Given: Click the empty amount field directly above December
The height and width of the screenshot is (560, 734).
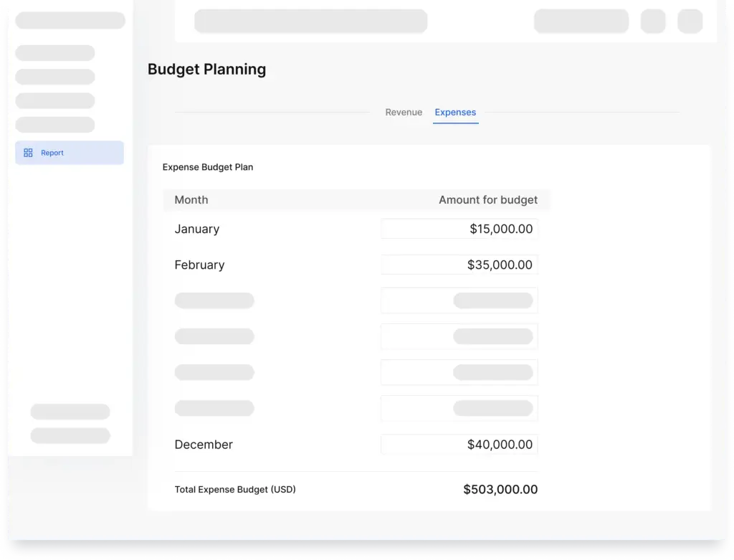Looking at the screenshot, I should tap(459, 408).
